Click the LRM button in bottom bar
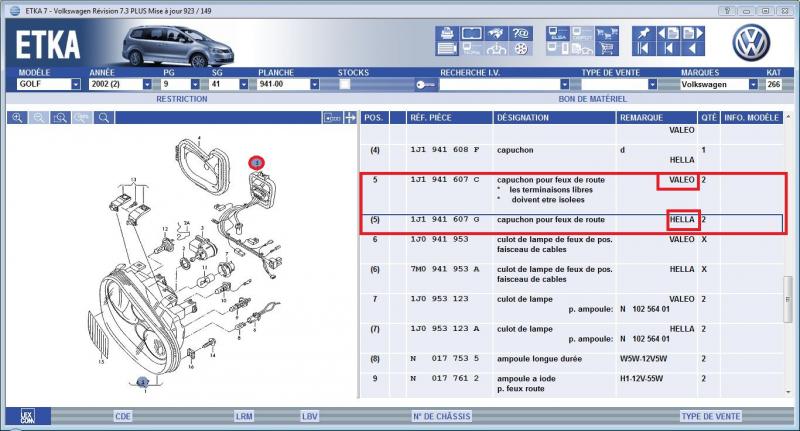The width and height of the screenshot is (800, 431). [244, 416]
